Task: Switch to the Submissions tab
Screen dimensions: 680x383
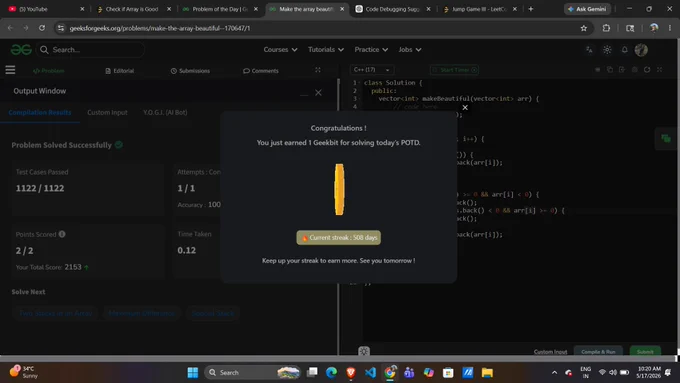Action: click(x=190, y=71)
